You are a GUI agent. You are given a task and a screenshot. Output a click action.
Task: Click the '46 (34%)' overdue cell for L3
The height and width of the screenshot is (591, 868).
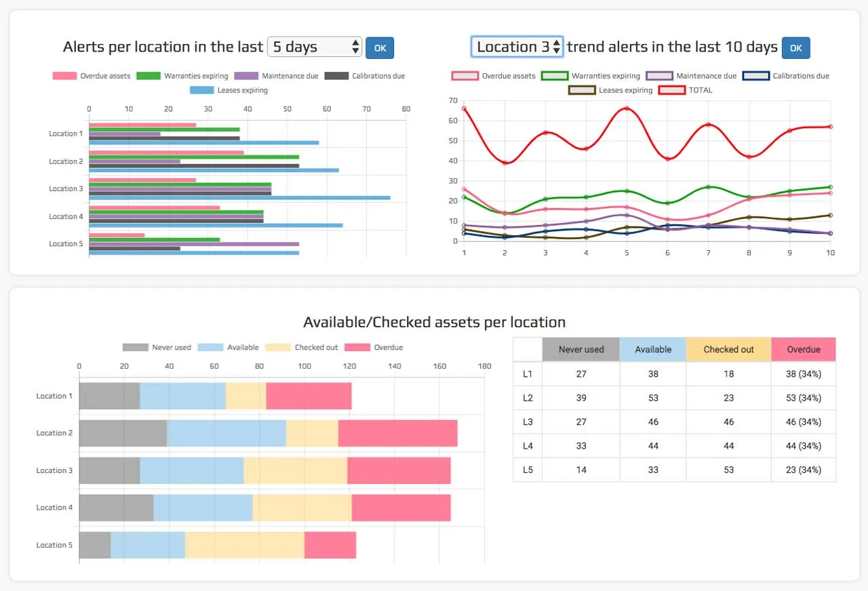[804, 422]
